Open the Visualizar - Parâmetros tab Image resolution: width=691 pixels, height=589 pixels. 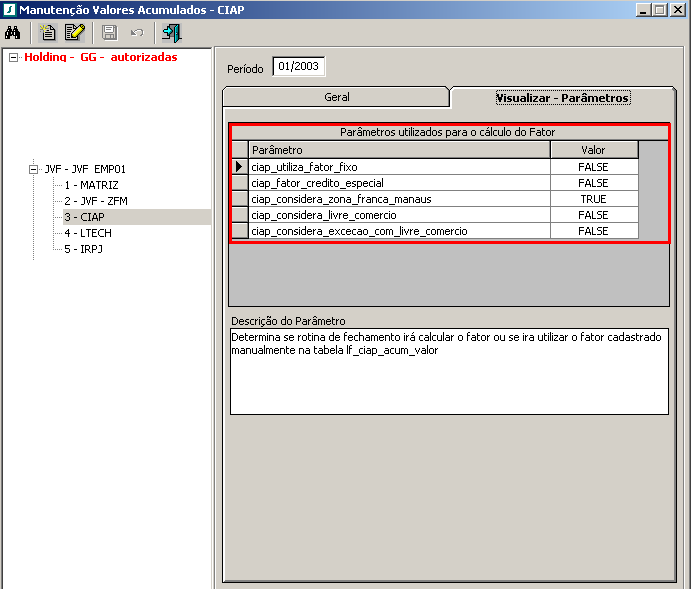[x=562, y=98]
